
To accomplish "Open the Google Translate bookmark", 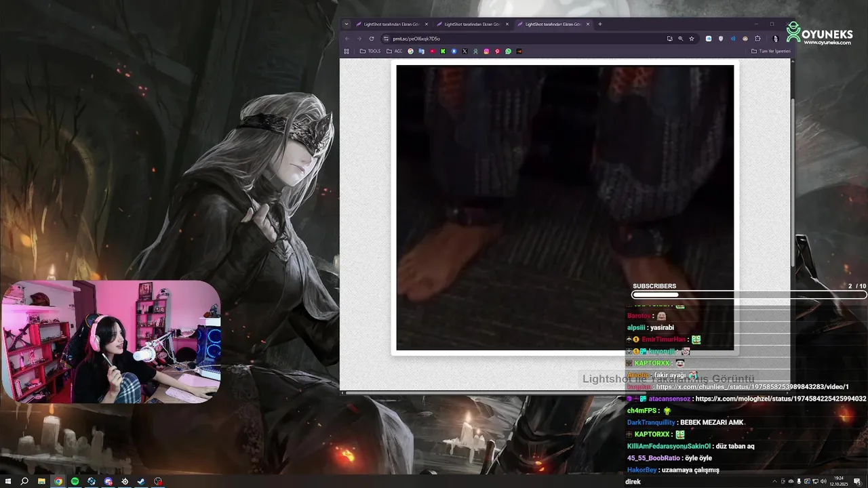I will (x=421, y=52).
